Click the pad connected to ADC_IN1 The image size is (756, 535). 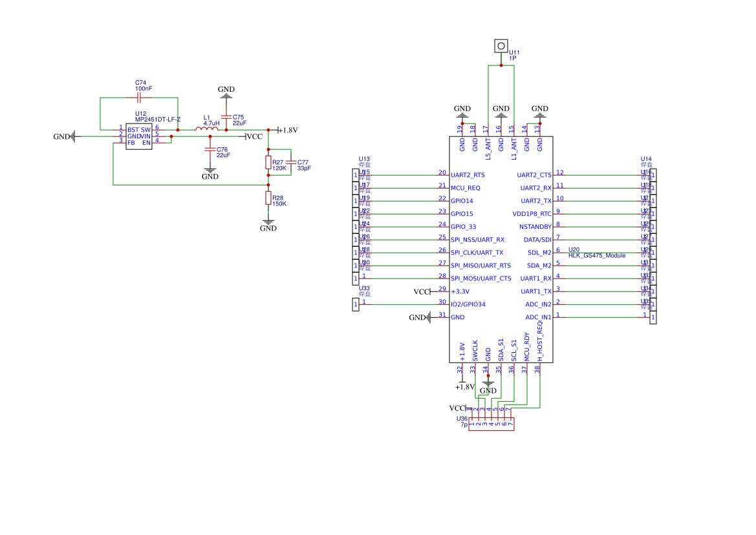point(653,317)
